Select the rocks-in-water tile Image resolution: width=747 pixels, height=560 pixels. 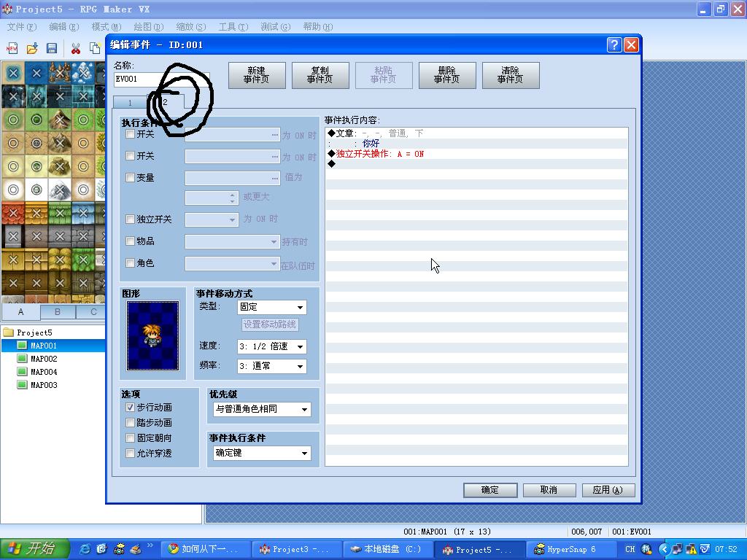tap(60, 73)
